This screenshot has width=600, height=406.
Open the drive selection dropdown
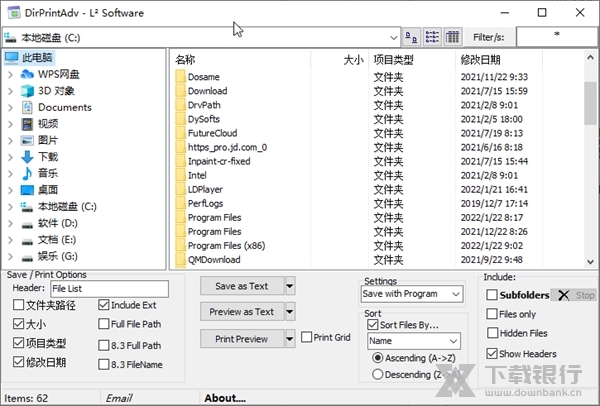[x=393, y=37]
